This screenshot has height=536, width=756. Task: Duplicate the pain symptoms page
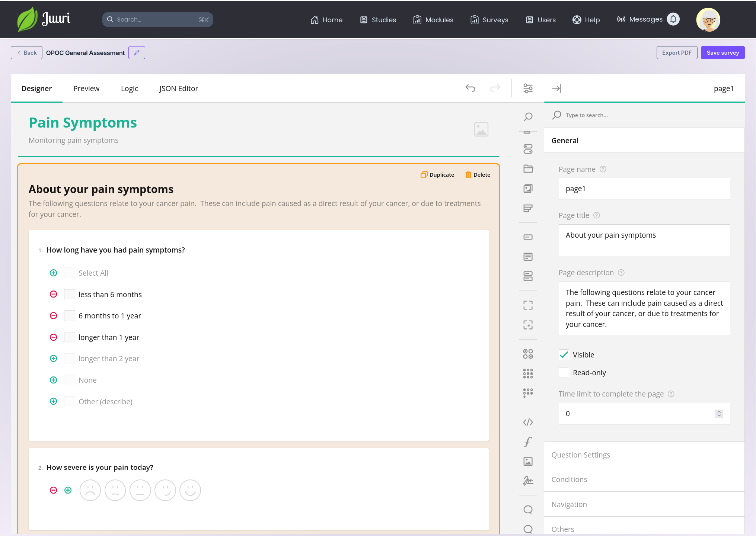tap(437, 175)
